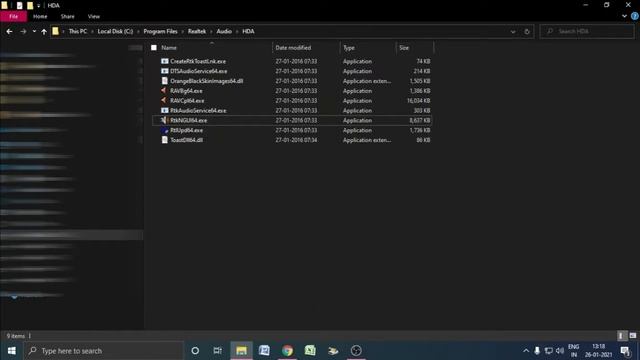Open Cortana circle on taskbar
The image size is (640, 360).
pos(195,351)
